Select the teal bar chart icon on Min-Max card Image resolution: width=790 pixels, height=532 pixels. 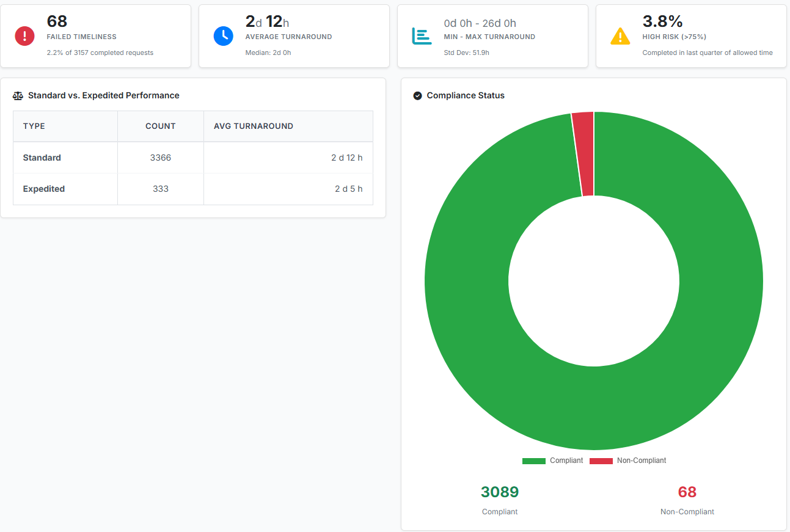click(x=422, y=35)
